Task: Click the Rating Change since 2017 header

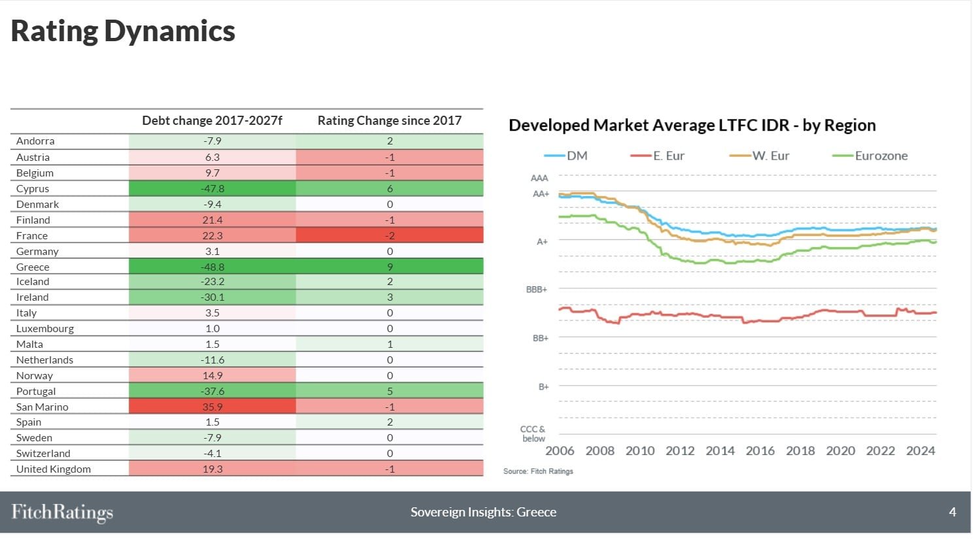Action: [389, 120]
